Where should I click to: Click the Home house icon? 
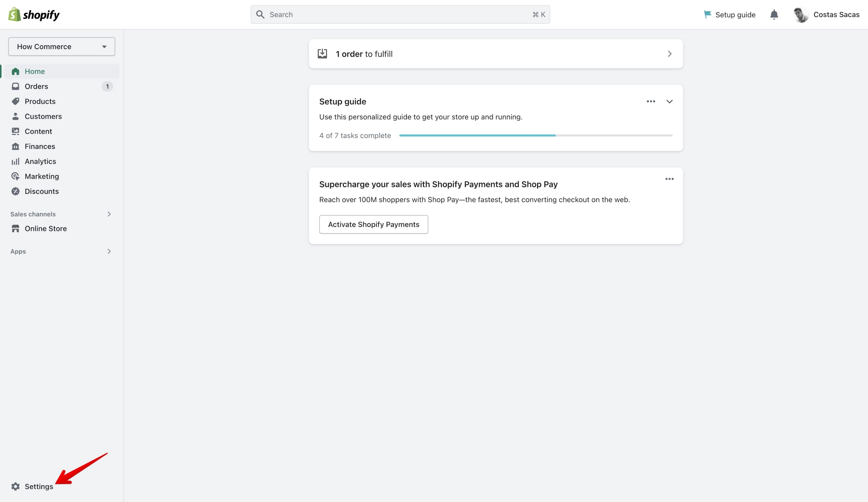tap(15, 71)
